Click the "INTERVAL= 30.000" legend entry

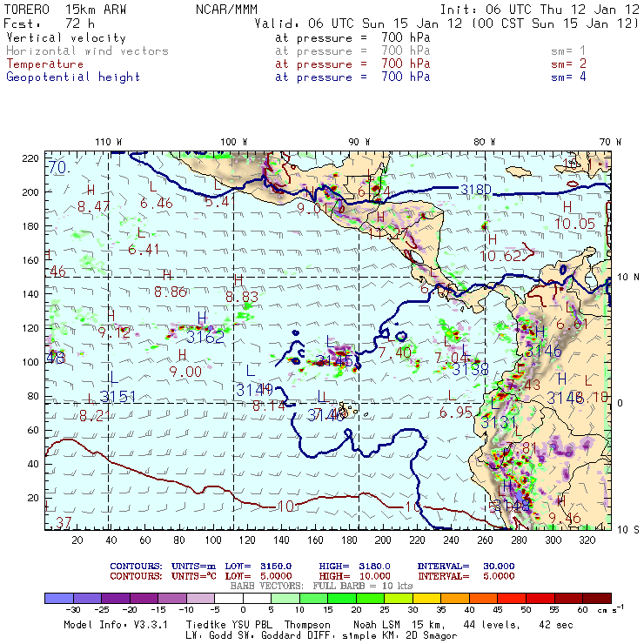[x=466, y=567]
